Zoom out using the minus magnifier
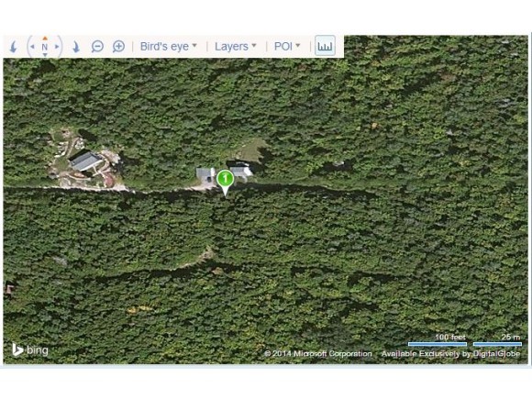This screenshot has width=532, height=400. [97, 46]
